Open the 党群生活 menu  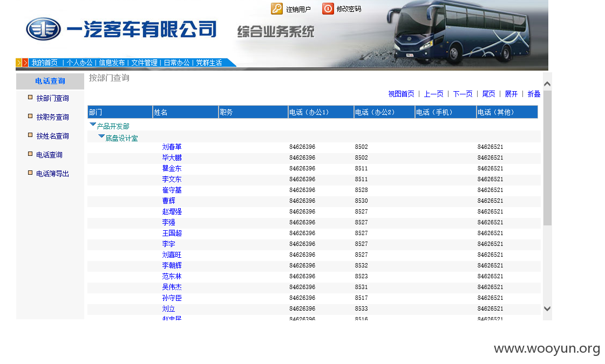pos(209,63)
